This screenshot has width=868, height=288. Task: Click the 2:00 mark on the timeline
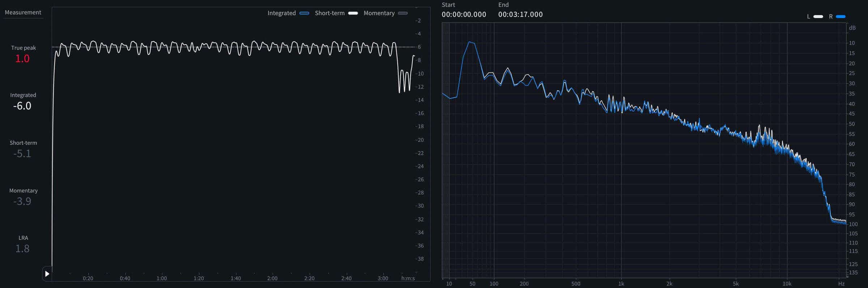[272, 278]
